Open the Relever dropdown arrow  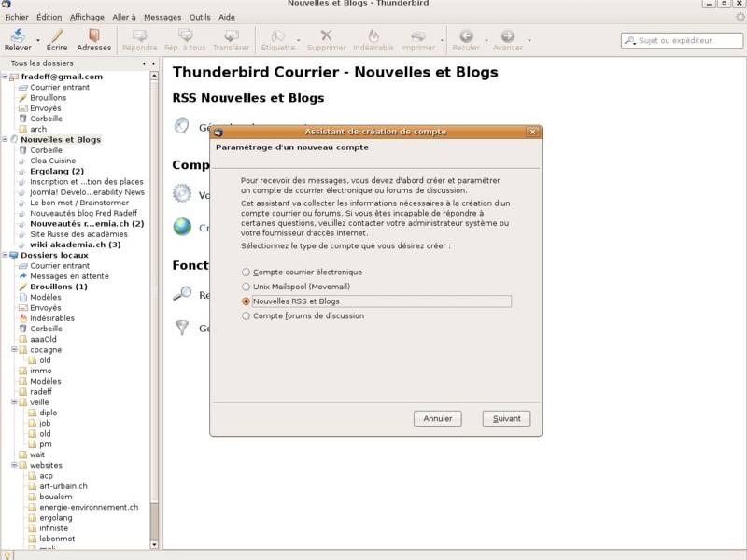[x=38, y=40]
